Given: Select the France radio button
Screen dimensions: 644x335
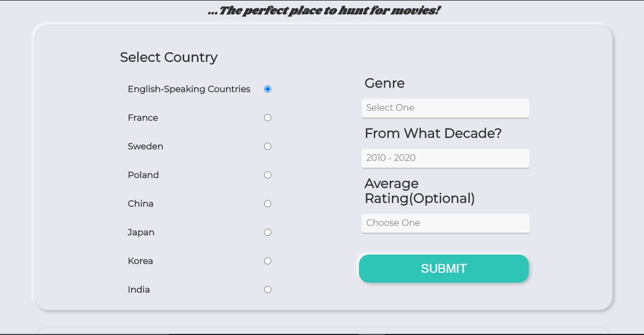Looking at the screenshot, I should coord(268,118).
